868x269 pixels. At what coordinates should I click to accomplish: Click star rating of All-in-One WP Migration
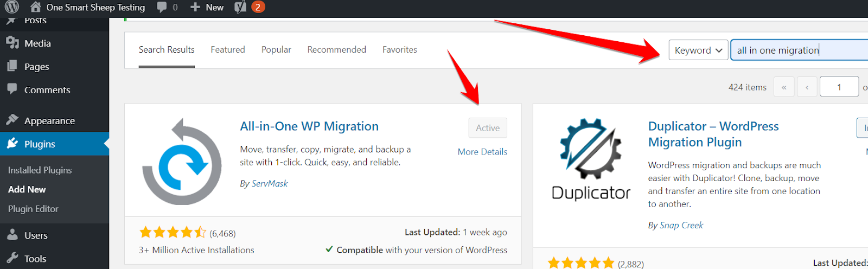click(173, 233)
